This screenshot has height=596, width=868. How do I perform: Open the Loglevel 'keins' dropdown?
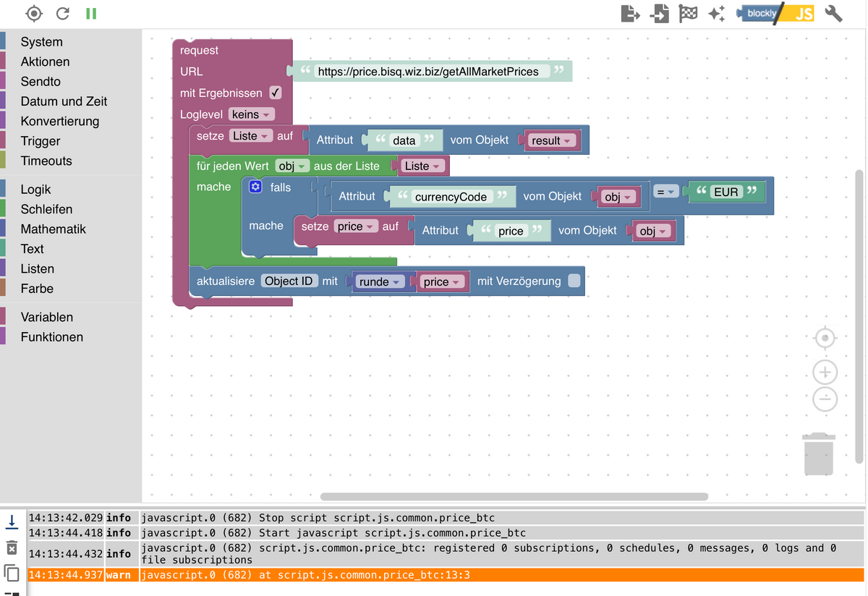tap(252, 114)
